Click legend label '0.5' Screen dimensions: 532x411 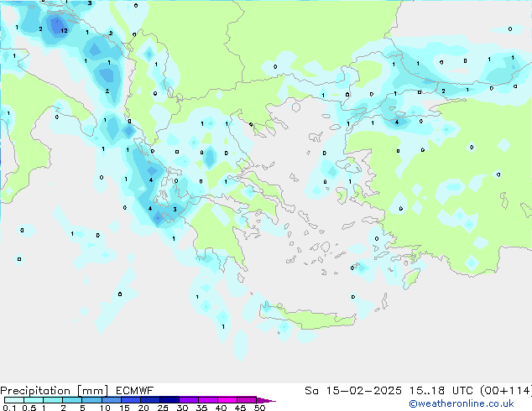[x=29, y=408]
